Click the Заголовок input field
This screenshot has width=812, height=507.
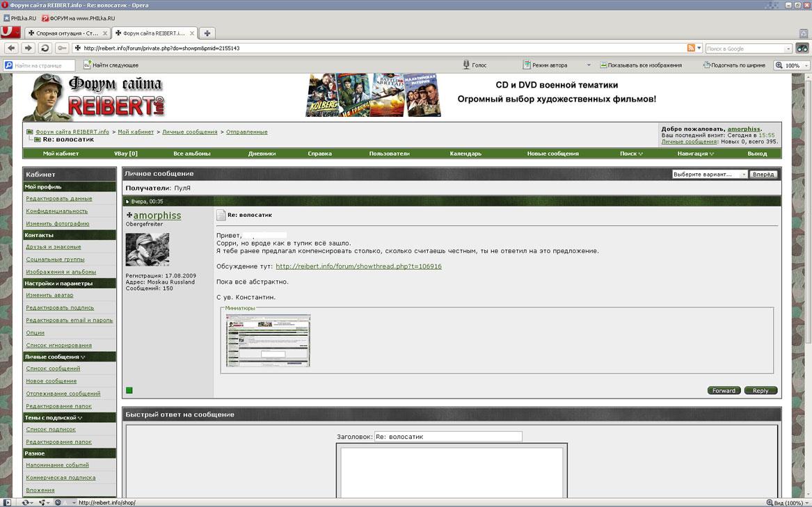(x=448, y=437)
